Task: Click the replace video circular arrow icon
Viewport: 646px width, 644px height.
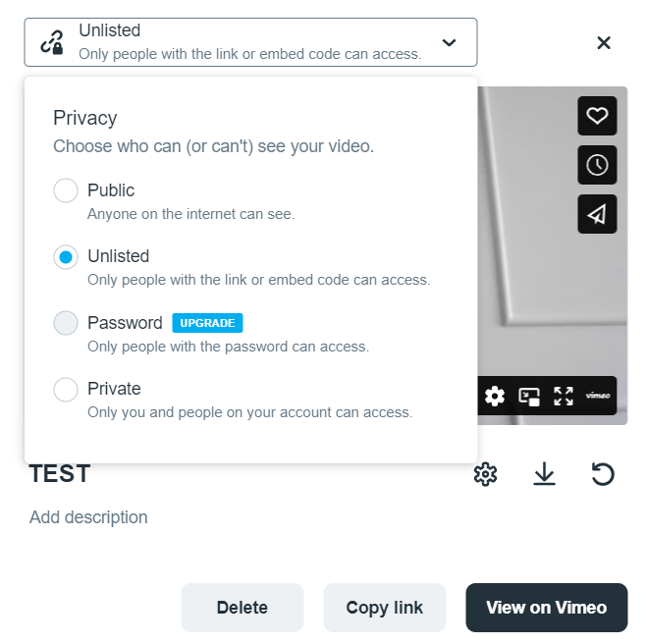Action: (603, 474)
